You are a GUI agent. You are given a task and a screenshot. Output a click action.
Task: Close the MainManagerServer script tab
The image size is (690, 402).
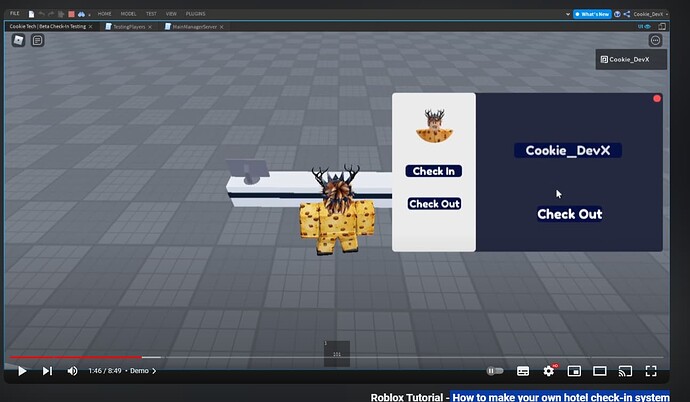[x=222, y=27]
